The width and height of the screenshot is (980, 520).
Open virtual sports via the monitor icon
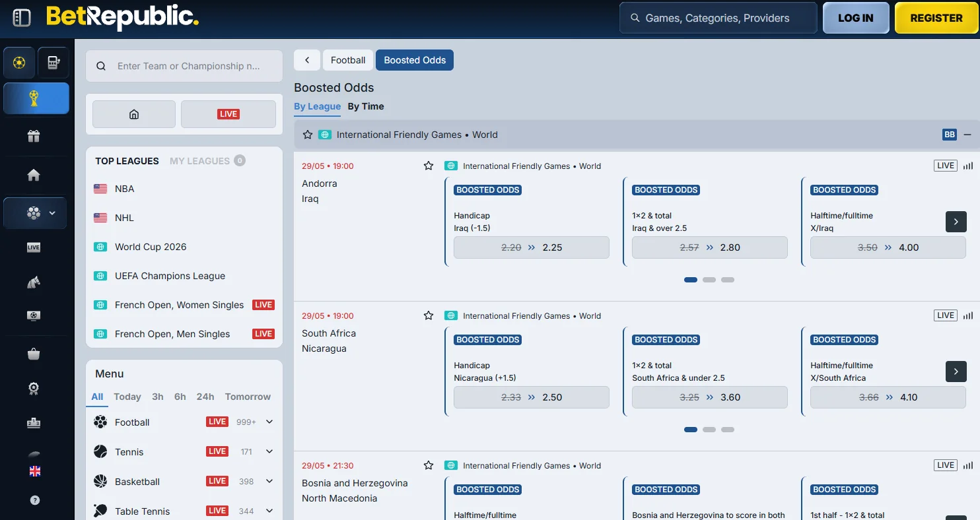34,315
